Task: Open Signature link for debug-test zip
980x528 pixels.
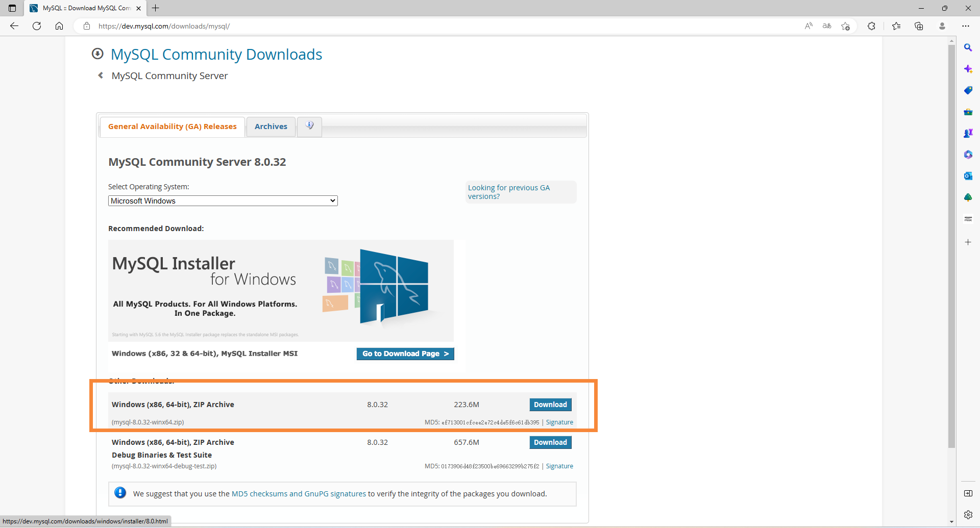Action: (x=559, y=466)
